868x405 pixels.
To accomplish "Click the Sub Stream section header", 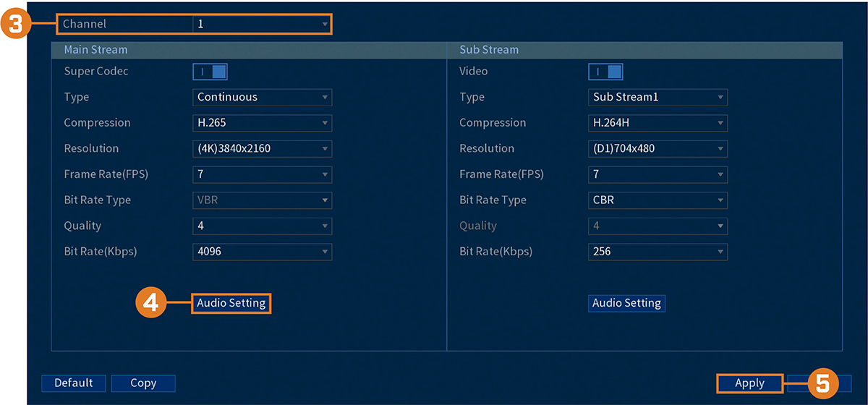I will (644, 50).
